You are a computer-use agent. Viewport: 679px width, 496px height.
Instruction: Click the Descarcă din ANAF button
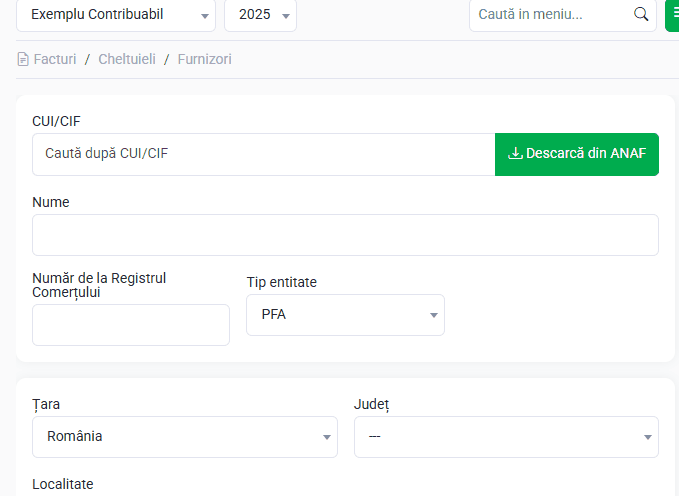pyautogui.click(x=577, y=154)
